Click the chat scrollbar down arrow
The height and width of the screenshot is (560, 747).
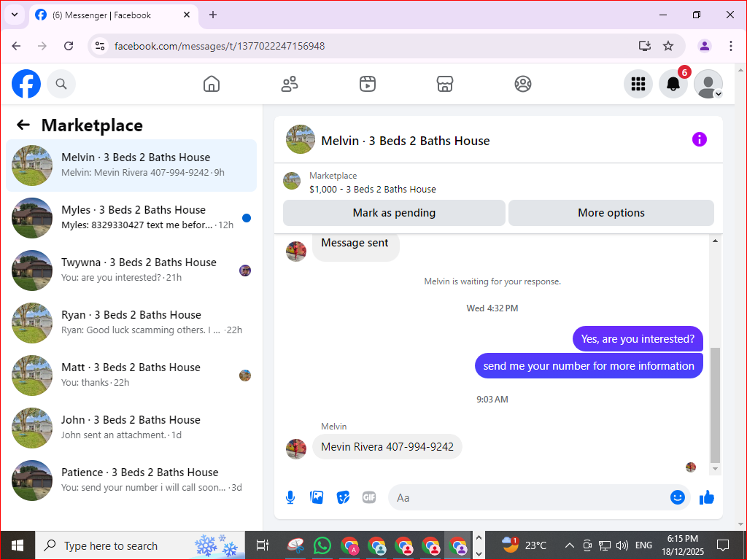pyautogui.click(x=715, y=469)
